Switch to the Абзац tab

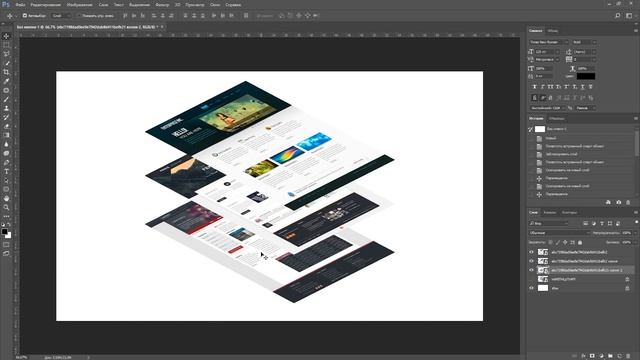click(553, 31)
